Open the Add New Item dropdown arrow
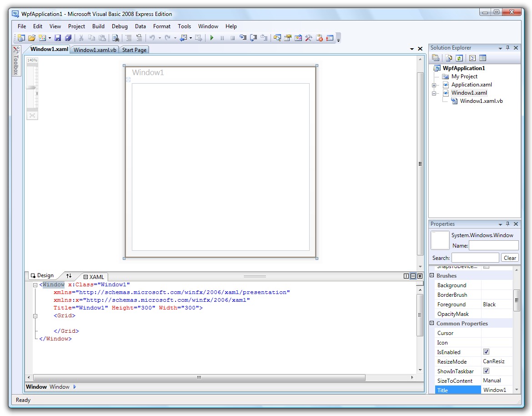Screen dimensions: 532x416 pyautogui.click(x=50, y=38)
